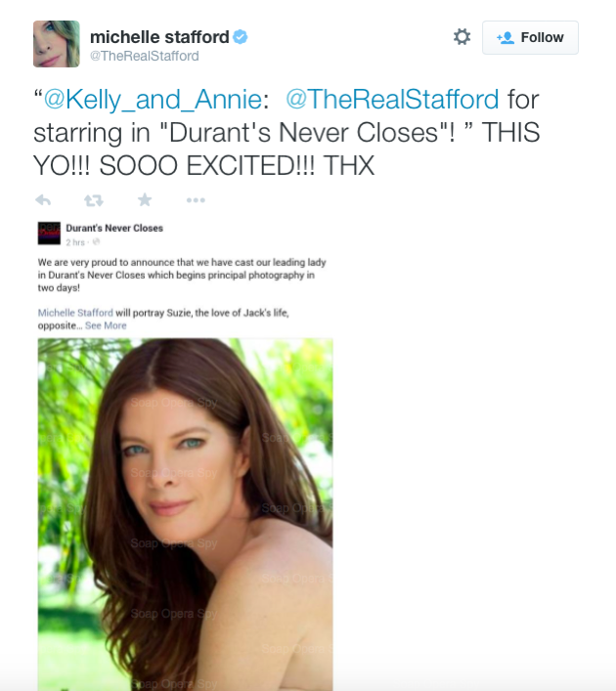
Task: Click the @TheRealStafford mention in tweet text
Action: [x=392, y=99]
